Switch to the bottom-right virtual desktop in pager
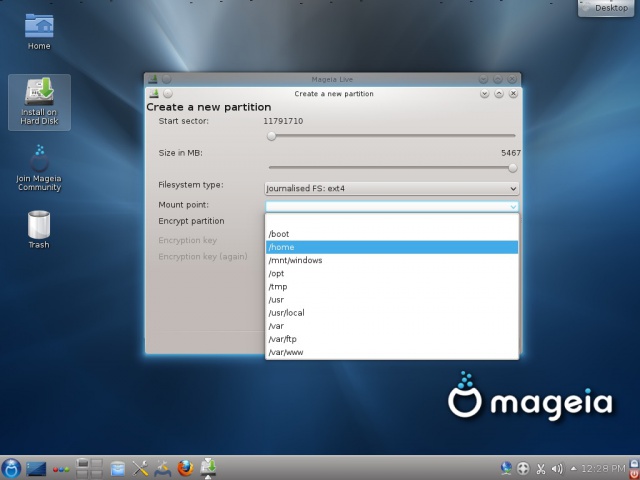Viewport: 640px width, 480px height. coord(96,473)
